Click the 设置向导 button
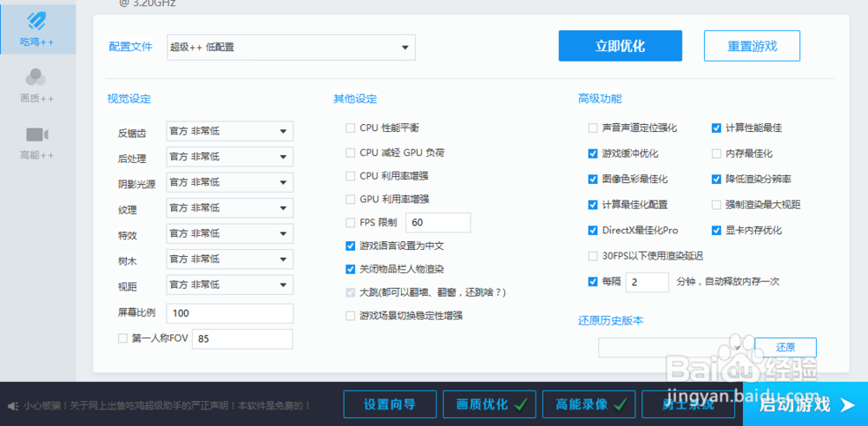868x426 pixels. (390, 404)
